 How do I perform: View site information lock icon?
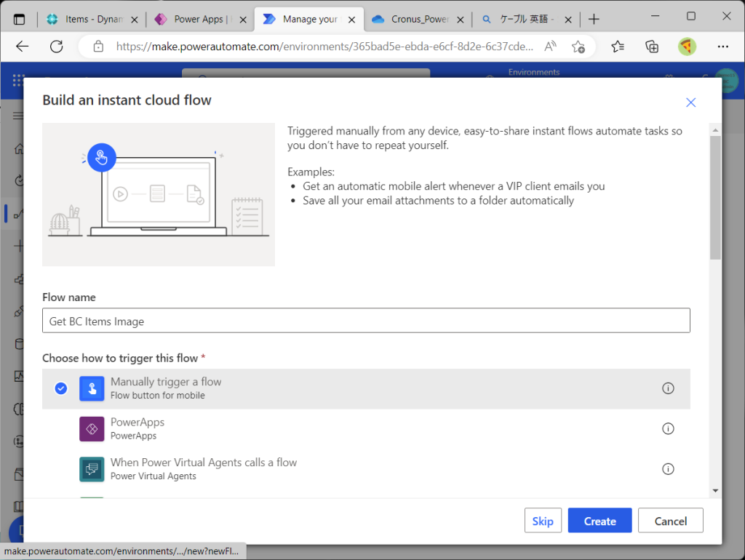pos(98,47)
